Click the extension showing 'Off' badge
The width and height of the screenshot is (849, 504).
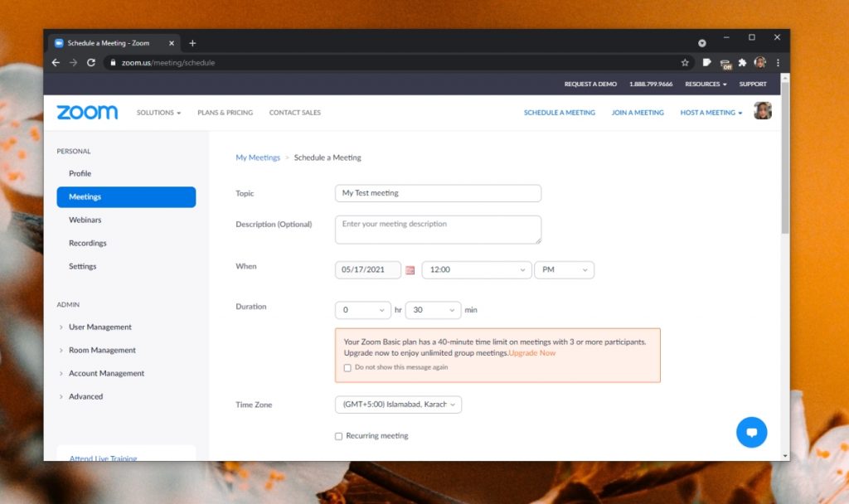[725, 62]
